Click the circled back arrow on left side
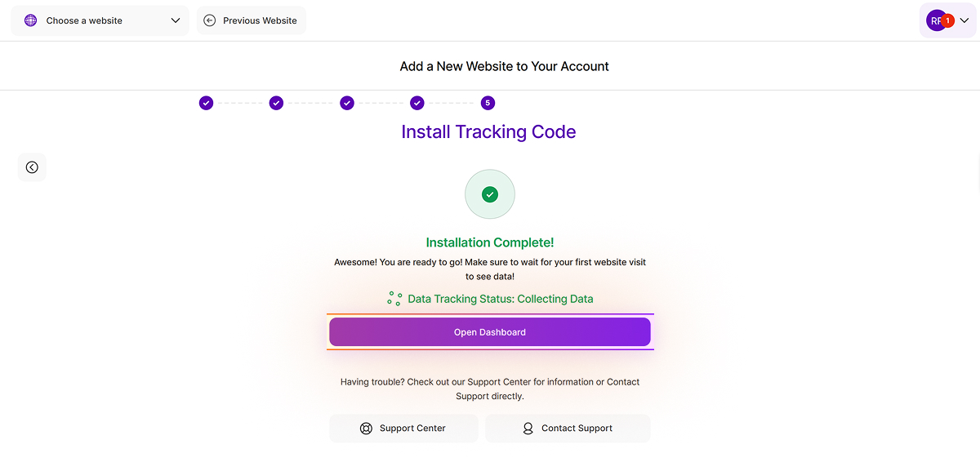The width and height of the screenshot is (980, 471). 32,167
